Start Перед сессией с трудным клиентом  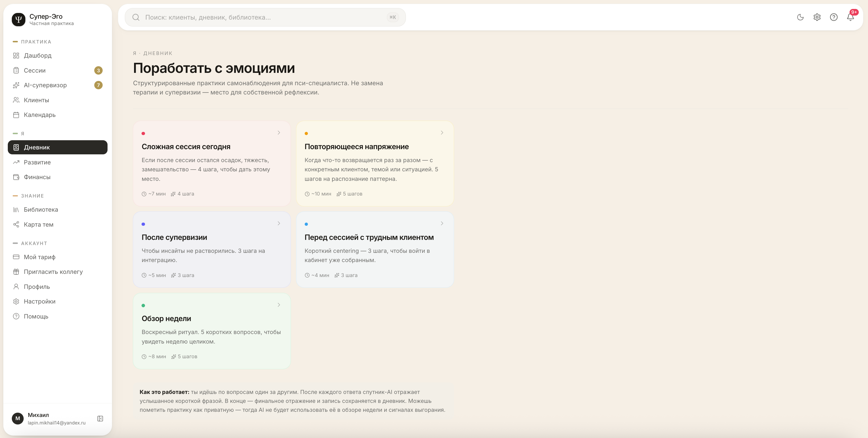pyautogui.click(x=375, y=249)
